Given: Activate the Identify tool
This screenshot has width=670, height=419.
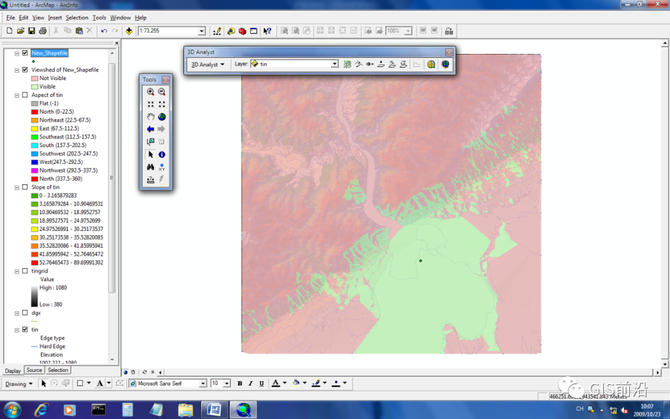Looking at the screenshot, I should pos(162,154).
